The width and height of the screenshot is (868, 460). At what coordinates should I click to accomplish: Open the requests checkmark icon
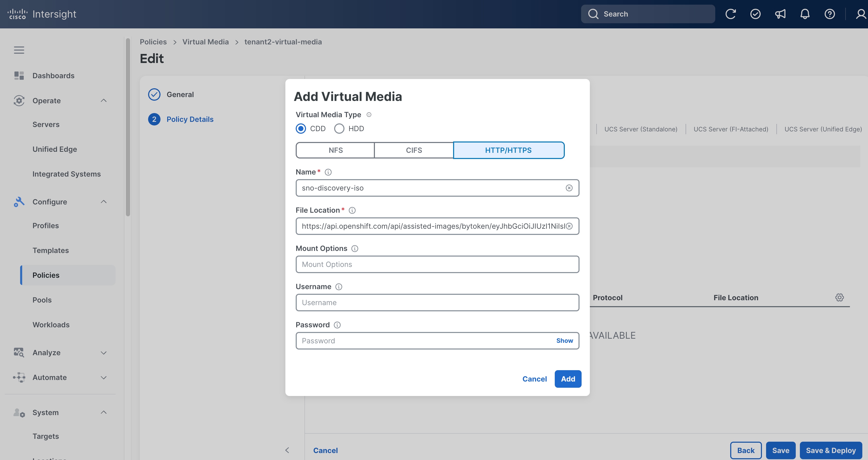756,14
